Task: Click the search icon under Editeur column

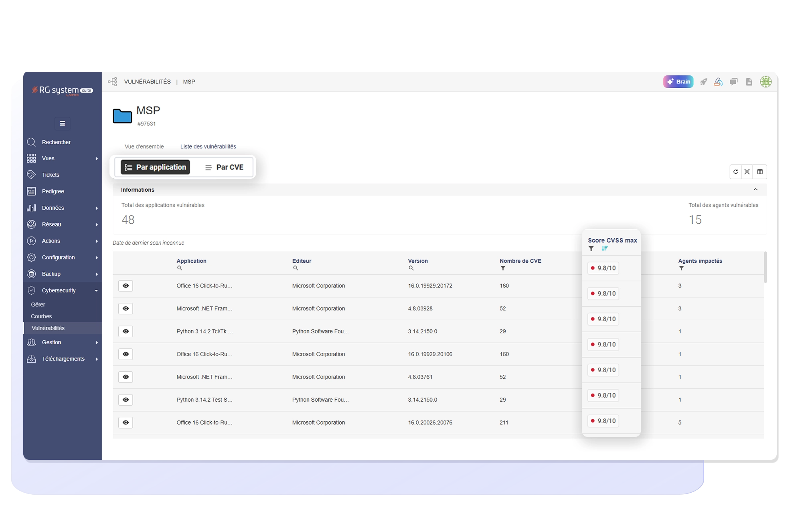Action: [296, 268]
